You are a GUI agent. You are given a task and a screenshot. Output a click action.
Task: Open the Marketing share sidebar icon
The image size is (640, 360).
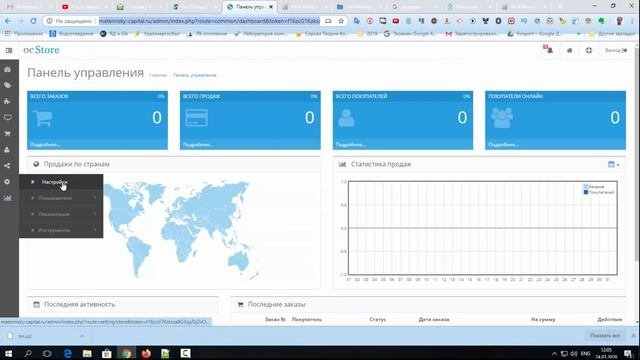pos(7,166)
